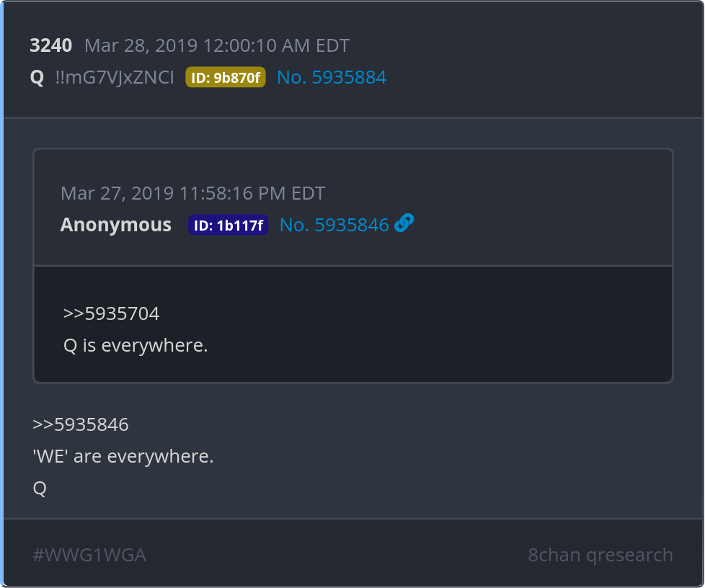Click the Q signature below the reply
Image resolution: width=705 pixels, height=588 pixels.
pyautogui.click(x=40, y=489)
